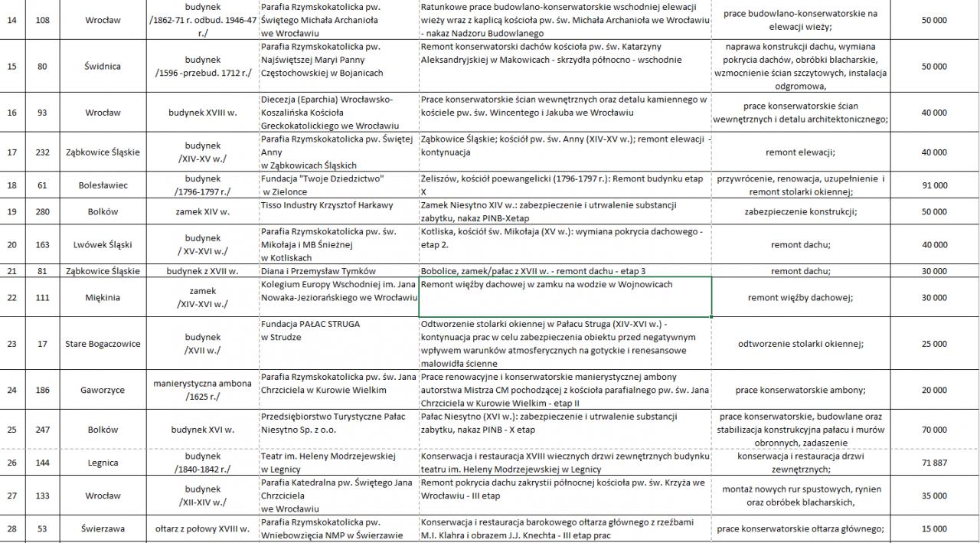Click 'Teatr im. Heleny Modrzejewskiej w Legnicy' cell
Image resolution: width=980 pixels, height=543 pixels.
(338, 463)
